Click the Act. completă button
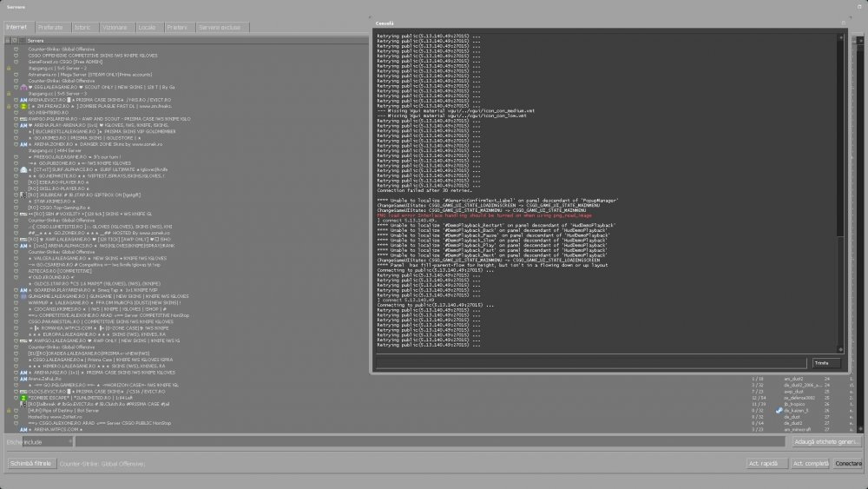868x489 pixels. pos(811,464)
